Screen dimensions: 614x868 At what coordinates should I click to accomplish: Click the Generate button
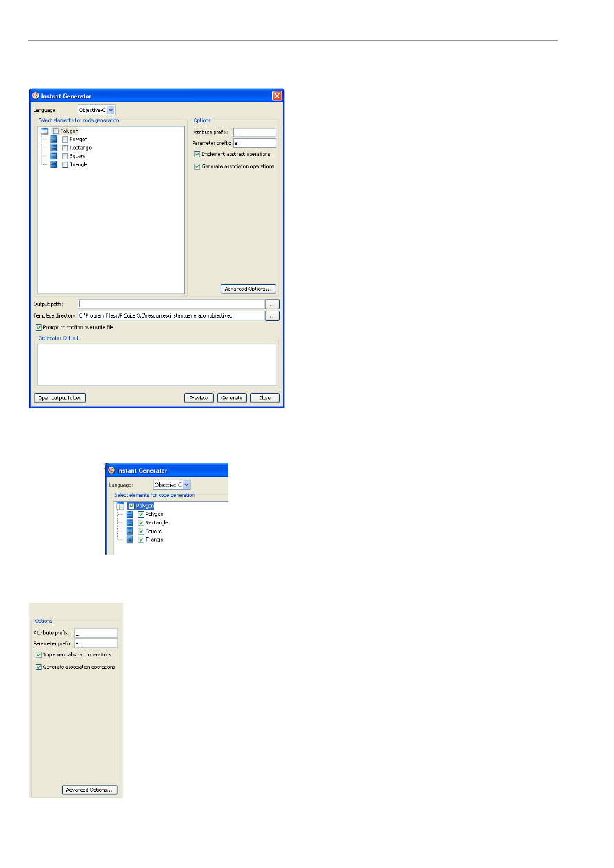tap(232, 398)
